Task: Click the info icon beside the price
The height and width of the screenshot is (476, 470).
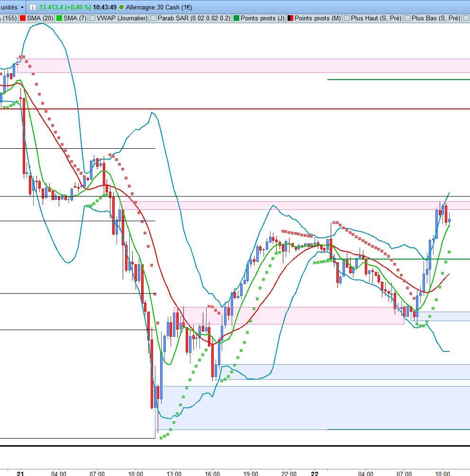Action: (x=33, y=7)
